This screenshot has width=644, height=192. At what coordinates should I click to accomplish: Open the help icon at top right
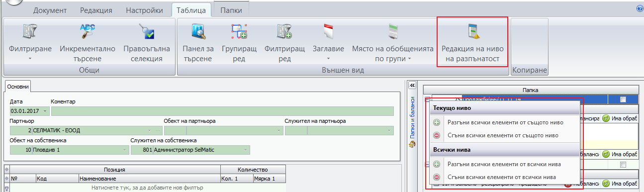(x=640, y=8)
